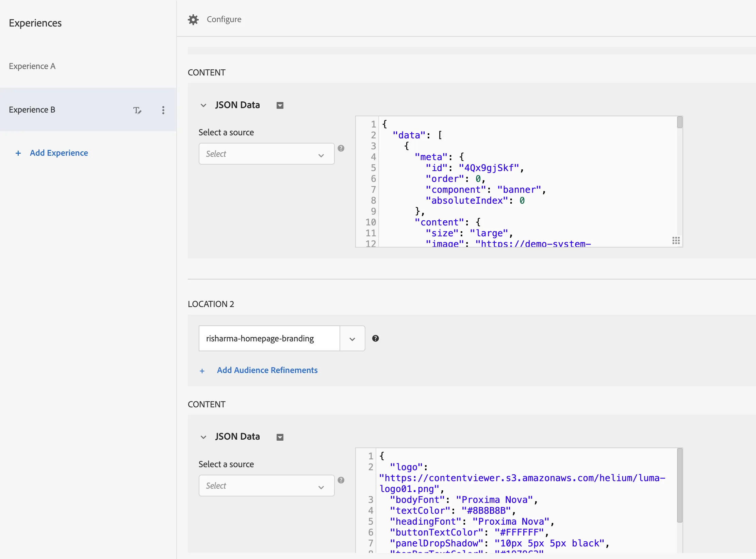
Task: Click the risharma-homepage-branding location field
Action: coord(269,339)
